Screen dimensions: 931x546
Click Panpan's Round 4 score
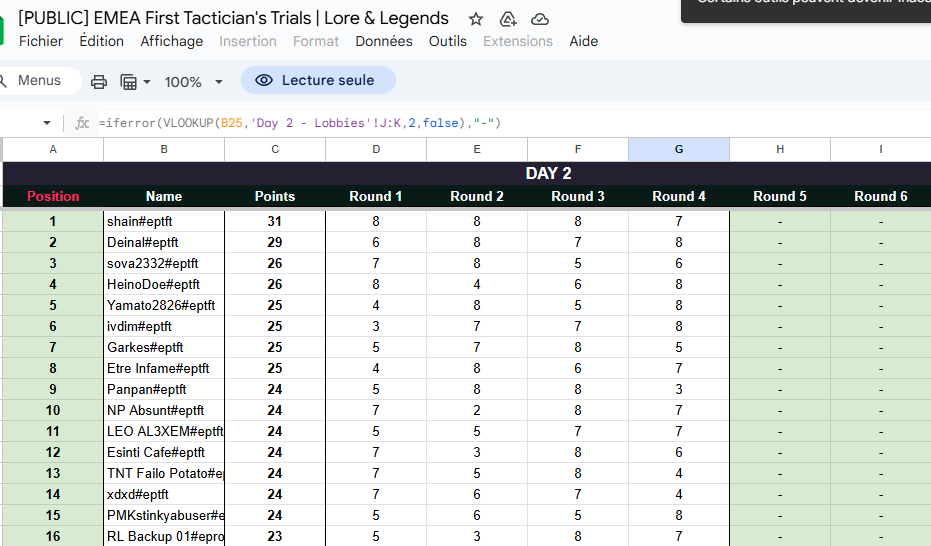[679, 389]
